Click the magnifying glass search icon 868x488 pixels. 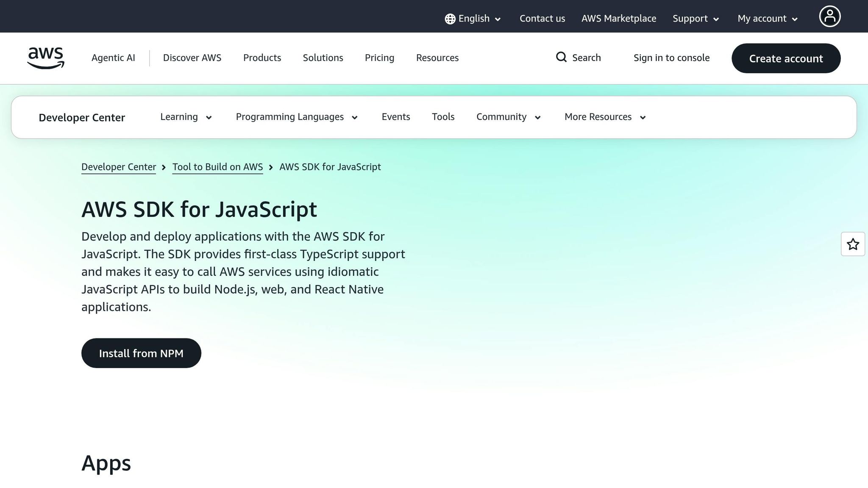[561, 57]
